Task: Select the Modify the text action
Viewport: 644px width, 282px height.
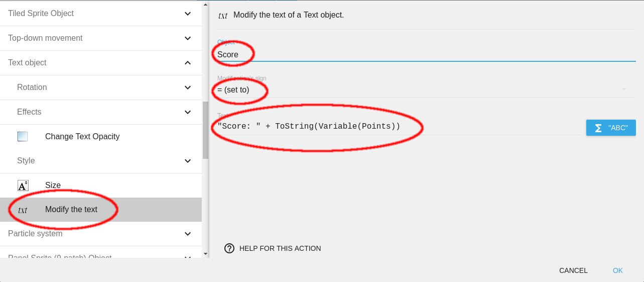Action: (x=71, y=210)
